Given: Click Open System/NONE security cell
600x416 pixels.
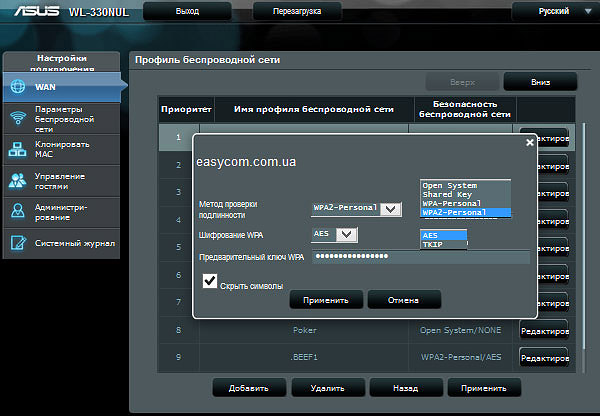Looking at the screenshot, I should click(460, 330).
